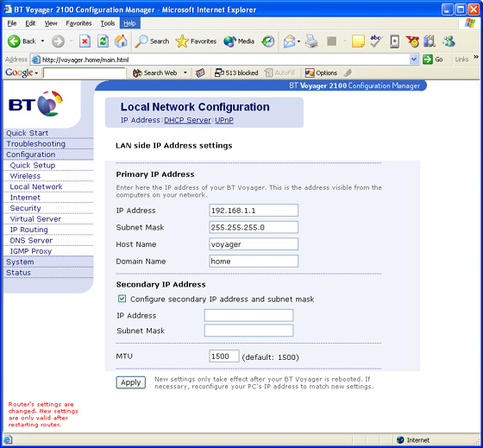
Task: Click the BT logo
Action: tap(35, 104)
